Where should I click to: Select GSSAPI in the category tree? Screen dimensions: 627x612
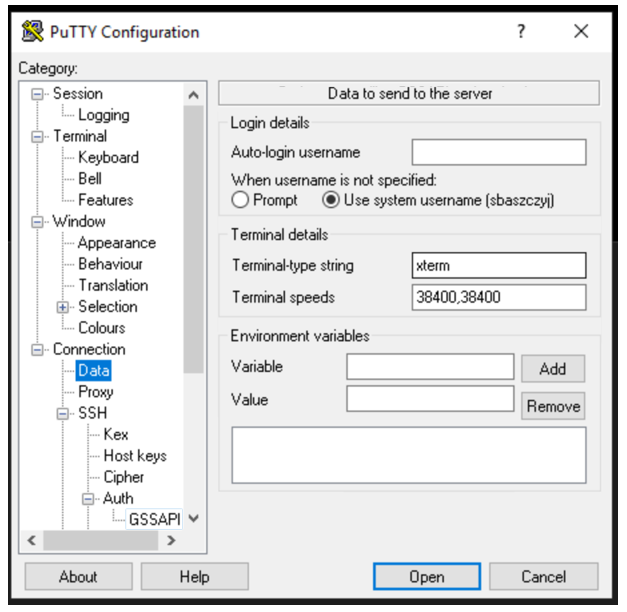154,519
